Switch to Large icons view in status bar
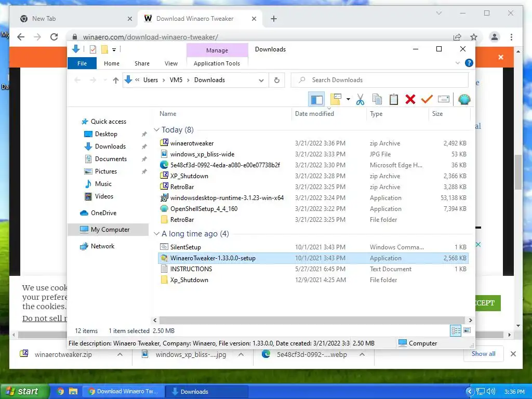 467,330
